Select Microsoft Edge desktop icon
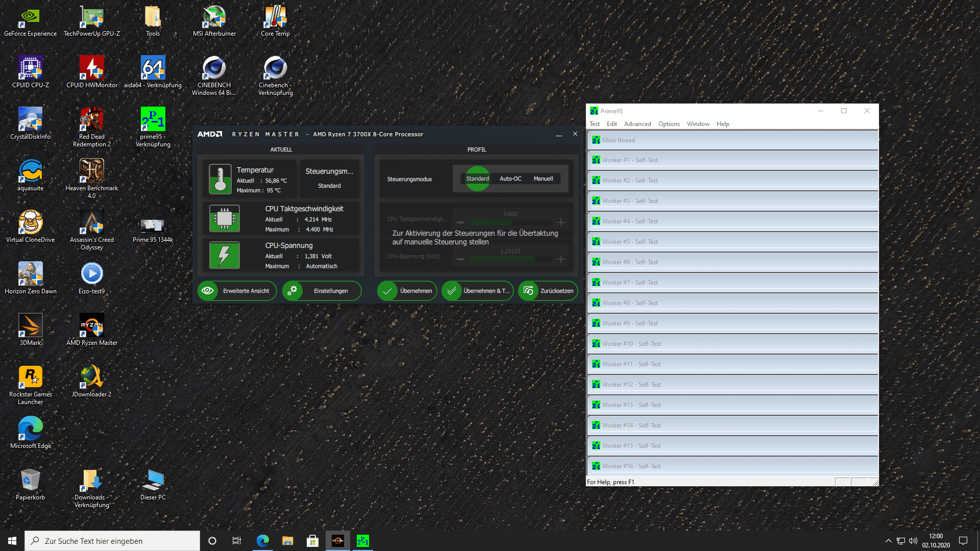Screen dimensions: 980x551 point(31,433)
